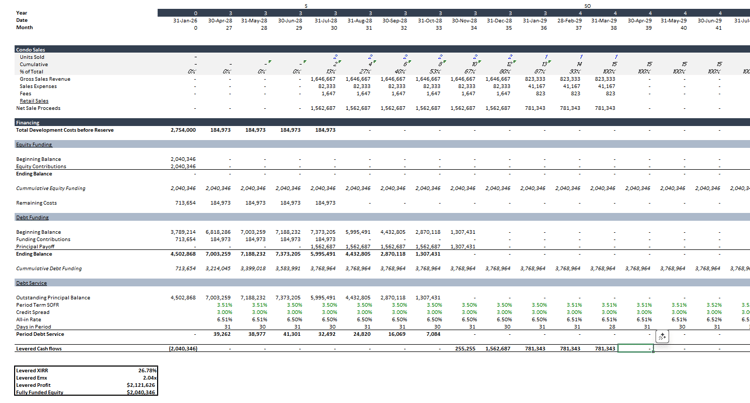Click Total Development Costs before Reserve label

coord(65,130)
